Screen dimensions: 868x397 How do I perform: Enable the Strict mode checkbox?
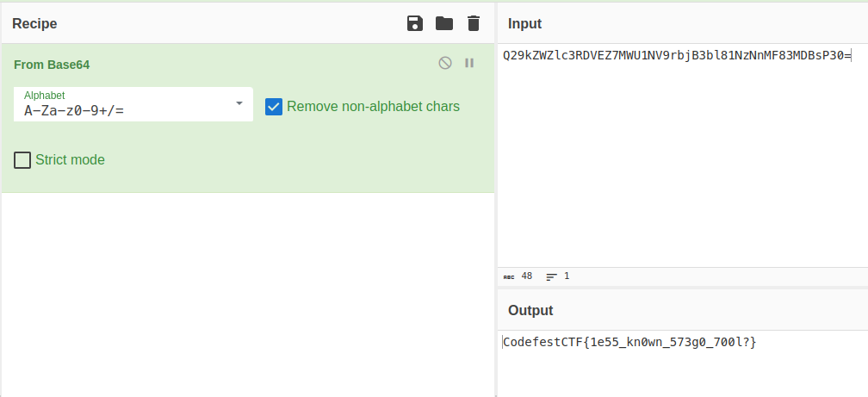point(22,160)
